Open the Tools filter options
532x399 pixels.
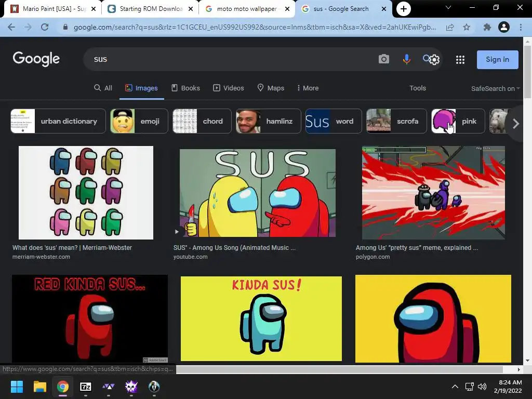[x=417, y=88]
